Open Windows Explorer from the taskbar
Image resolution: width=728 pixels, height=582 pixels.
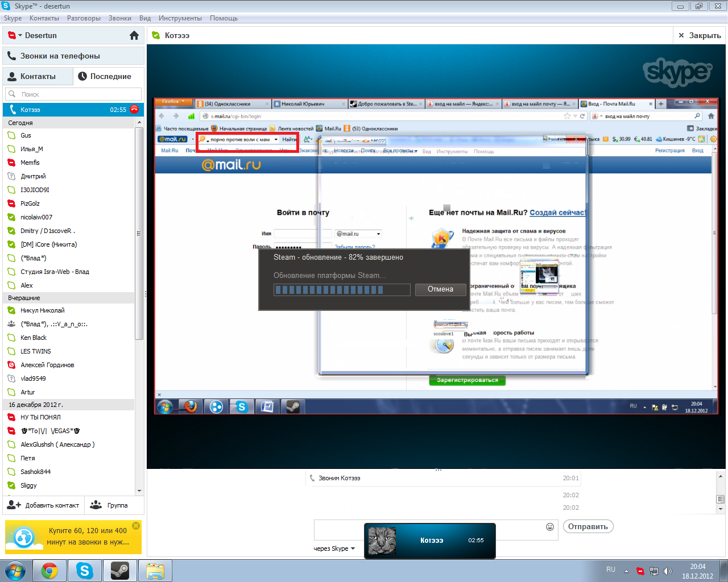tap(155, 571)
